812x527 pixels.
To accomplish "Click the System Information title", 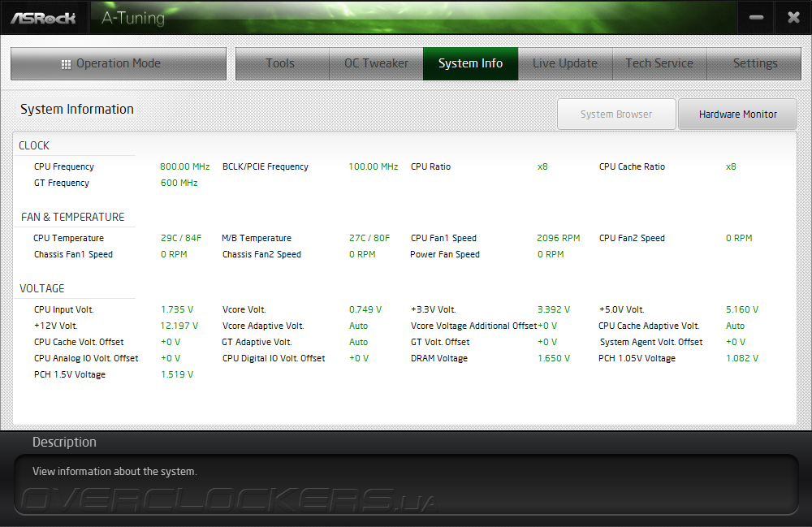I will [77, 110].
